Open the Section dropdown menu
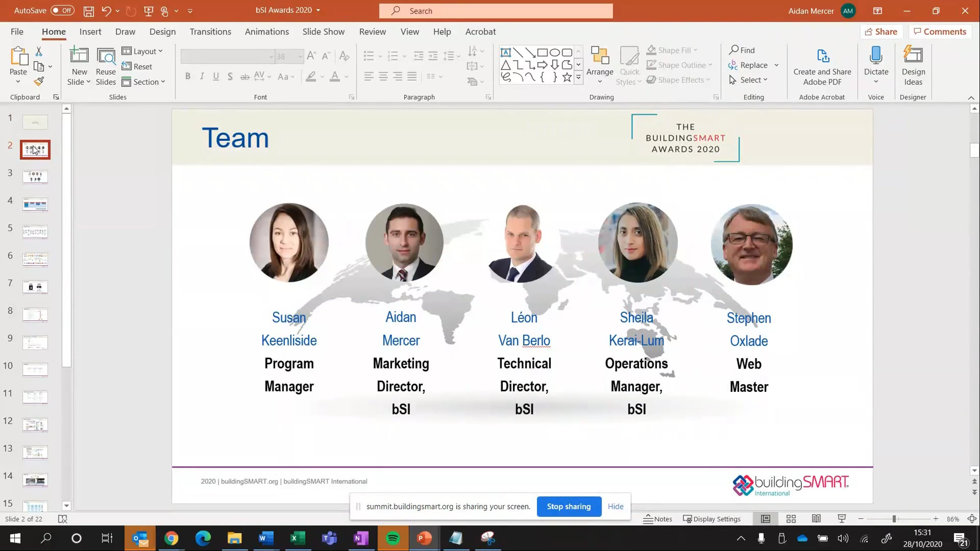Viewport: 980px width, 551px height. click(143, 82)
